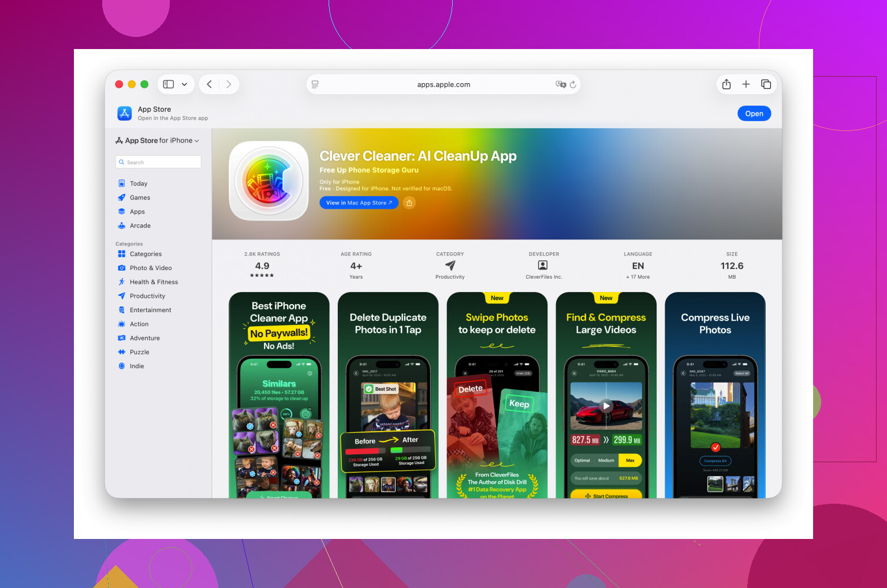This screenshot has height=588, width=887.
Task: Click the Arcade joystick icon
Action: (122, 226)
